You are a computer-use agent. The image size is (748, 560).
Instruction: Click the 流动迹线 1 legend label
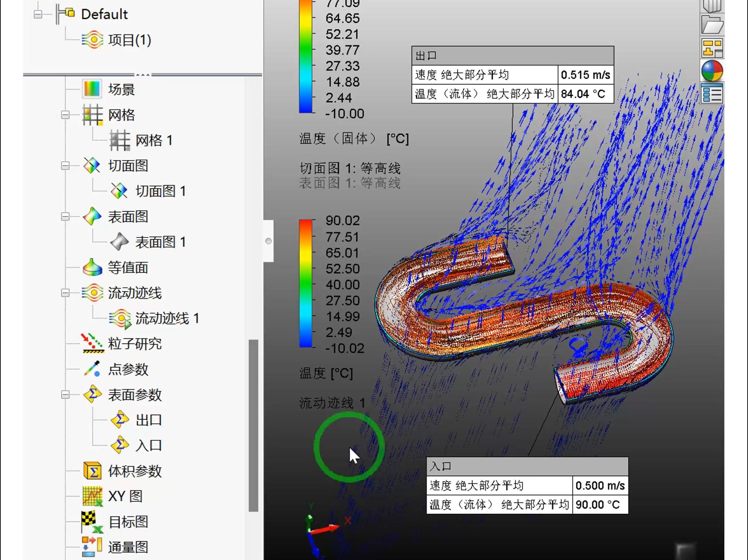(332, 403)
